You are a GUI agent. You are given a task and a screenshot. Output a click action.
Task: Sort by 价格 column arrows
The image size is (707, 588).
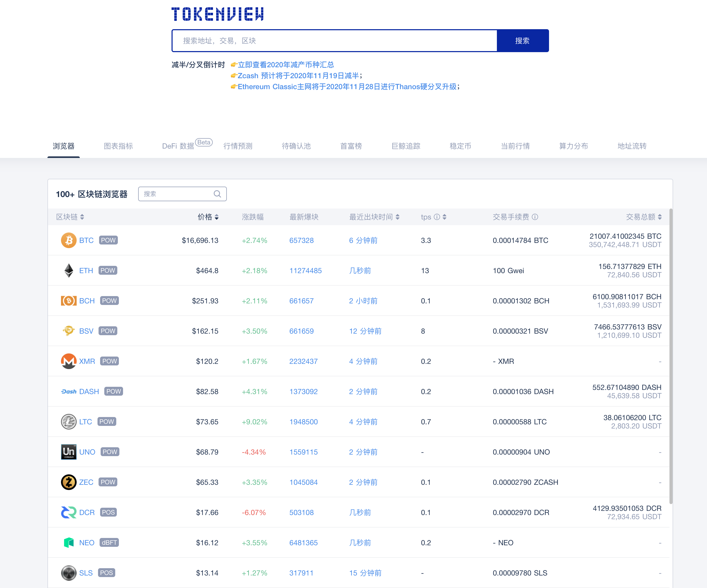pyautogui.click(x=216, y=217)
